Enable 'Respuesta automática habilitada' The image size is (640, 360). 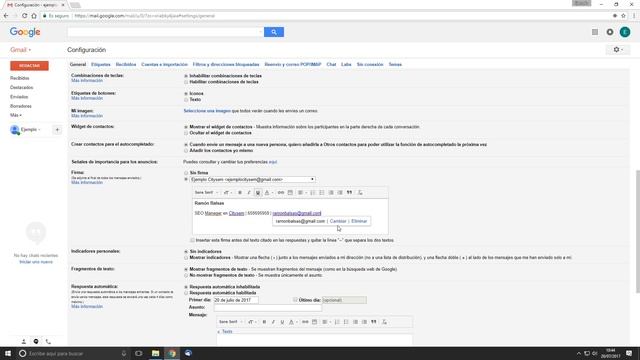point(186,293)
